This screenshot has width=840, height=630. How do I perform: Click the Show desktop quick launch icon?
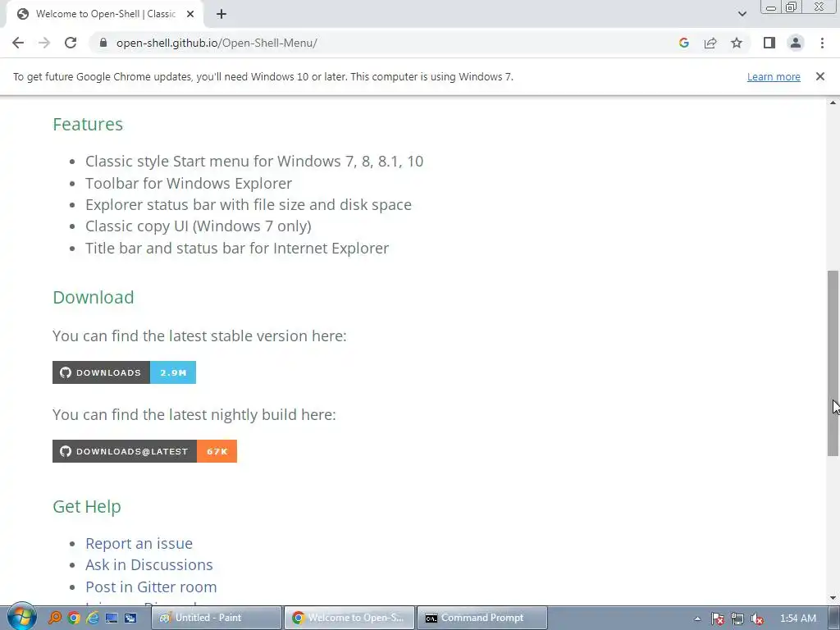tap(112, 618)
